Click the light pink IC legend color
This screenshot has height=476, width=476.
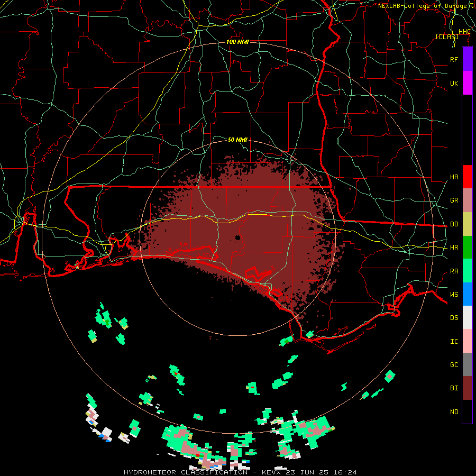pos(467,341)
